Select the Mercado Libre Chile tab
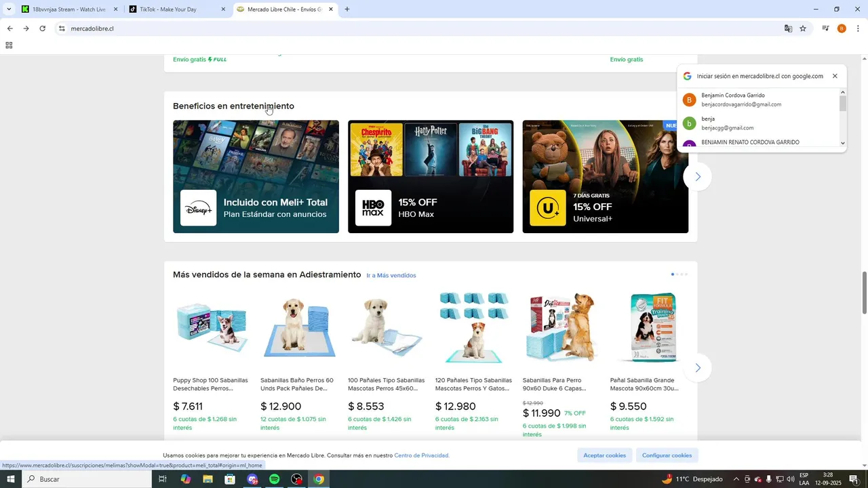 [285, 9]
